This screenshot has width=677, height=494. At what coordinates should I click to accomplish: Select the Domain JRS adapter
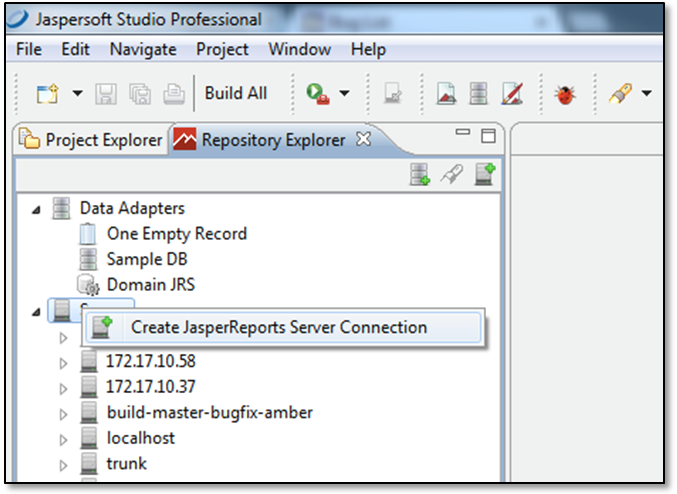point(151,285)
